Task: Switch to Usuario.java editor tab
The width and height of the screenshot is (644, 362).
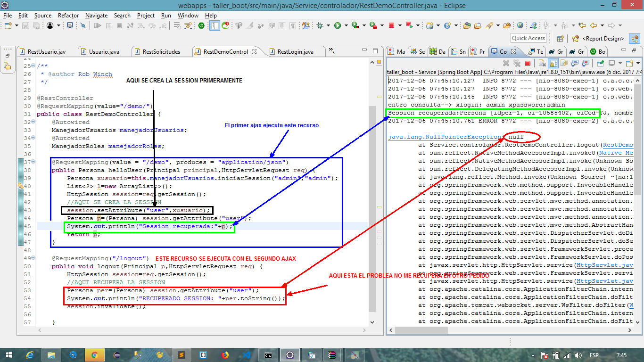Action: (104, 52)
